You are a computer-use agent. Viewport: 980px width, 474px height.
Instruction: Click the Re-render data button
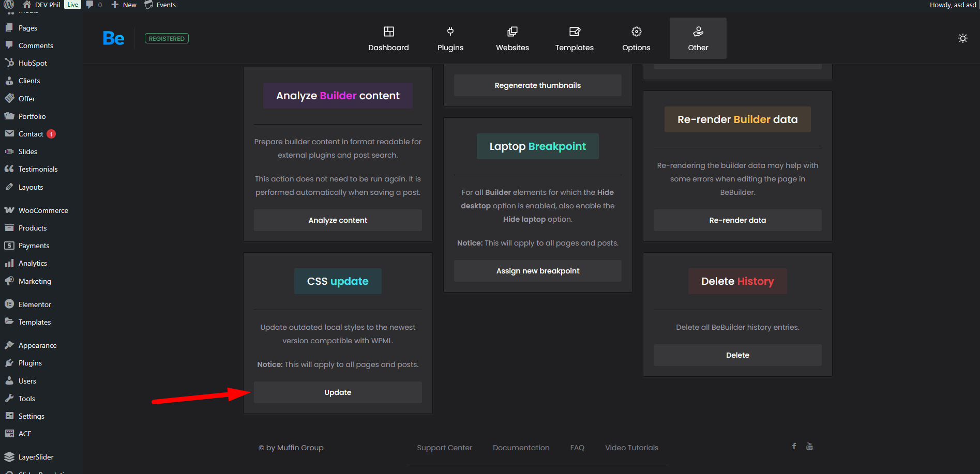pos(737,220)
